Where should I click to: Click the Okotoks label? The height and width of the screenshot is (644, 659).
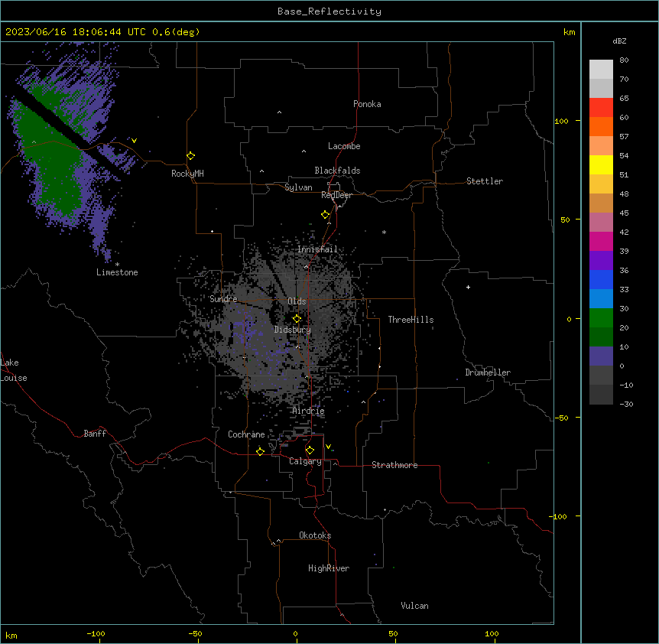click(315, 535)
